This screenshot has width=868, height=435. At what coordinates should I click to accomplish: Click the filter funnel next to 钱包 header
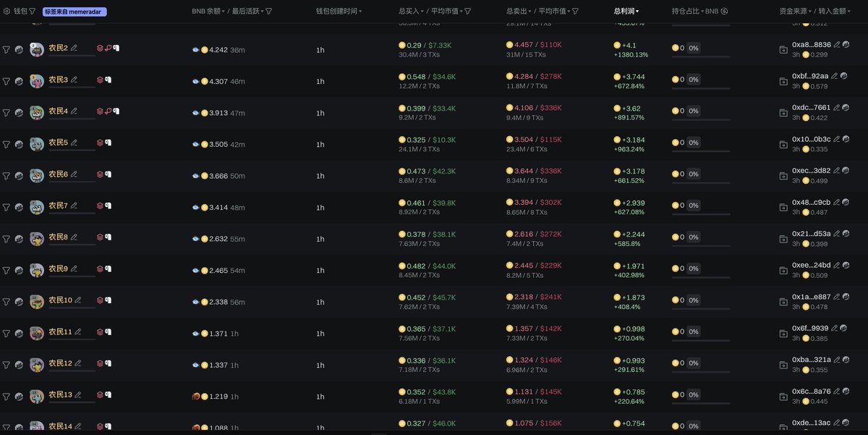[x=33, y=12]
